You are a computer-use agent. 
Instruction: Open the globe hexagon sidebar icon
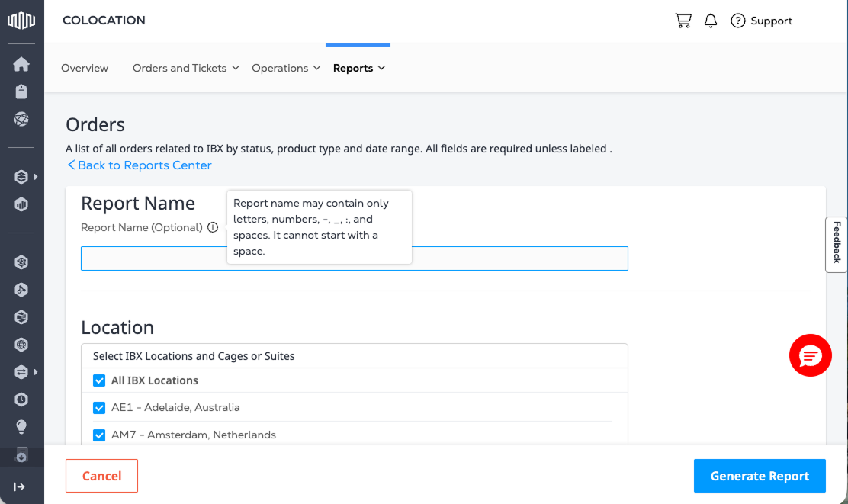pos(21,345)
